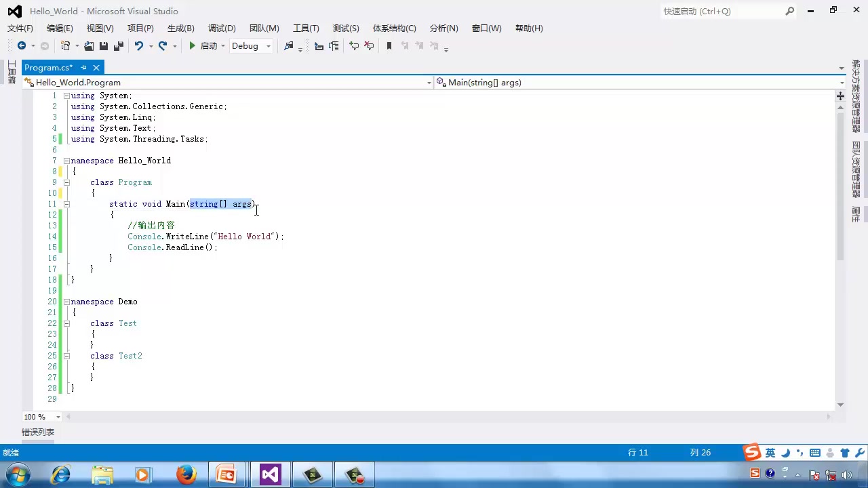Undo the last edit via toolbar
Screen dimensions: 868x488
(139, 46)
